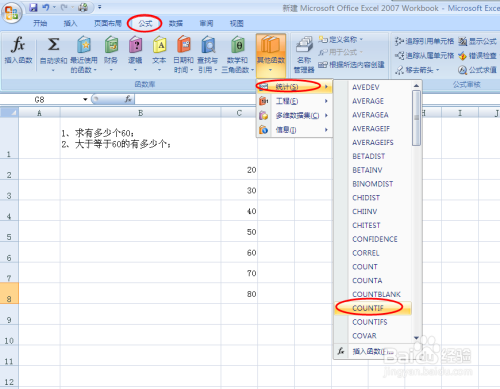The height and width of the screenshot is (389, 500).
Task: Open Cube (多维数据集) functions submenu
Action: click(295, 115)
